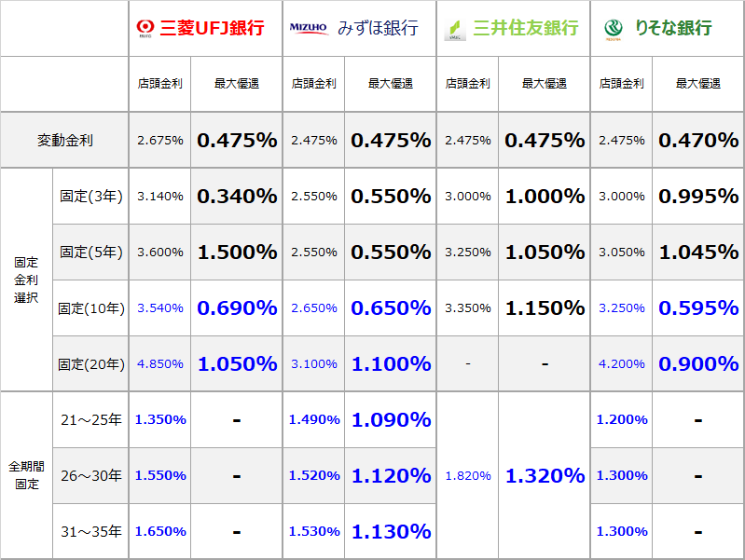Click Resona 10-year rate 0.595%

[x=698, y=307]
